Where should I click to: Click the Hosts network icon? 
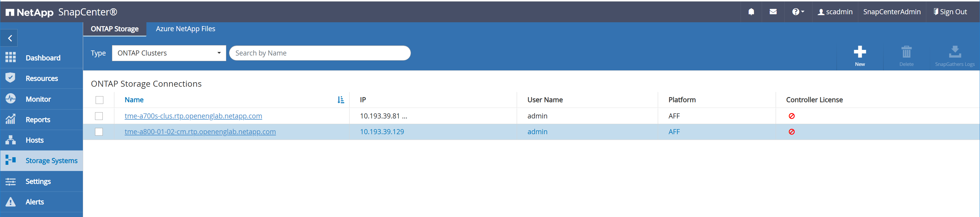coord(11,140)
